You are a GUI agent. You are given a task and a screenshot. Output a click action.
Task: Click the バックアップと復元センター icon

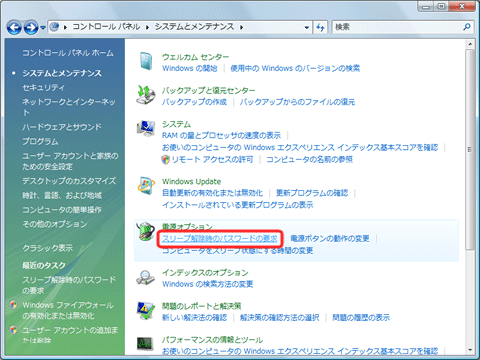tap(146, 95)
